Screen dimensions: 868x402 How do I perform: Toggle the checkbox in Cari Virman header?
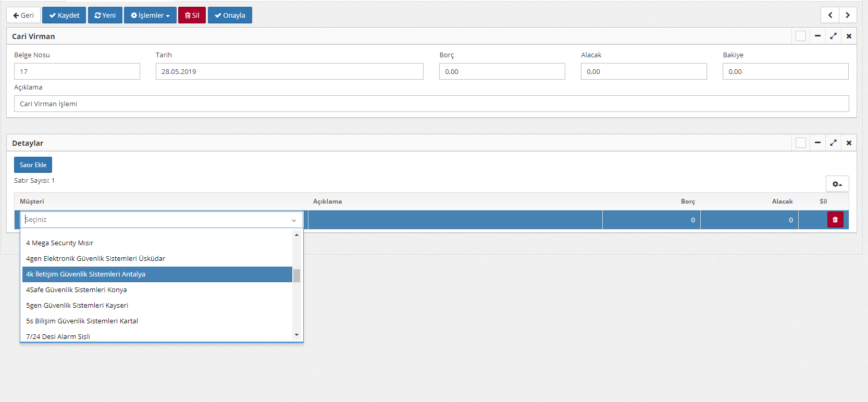pyautogui.click(x=801, y=36)
